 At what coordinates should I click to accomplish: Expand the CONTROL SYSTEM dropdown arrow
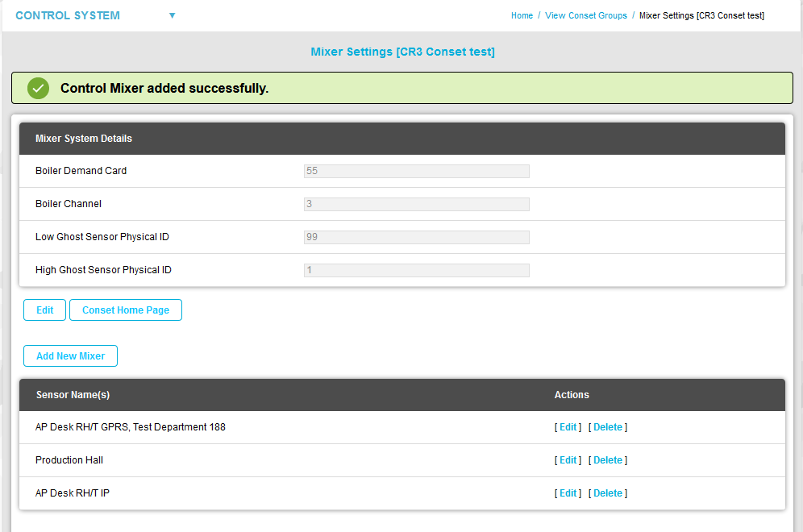coord(172,15)
